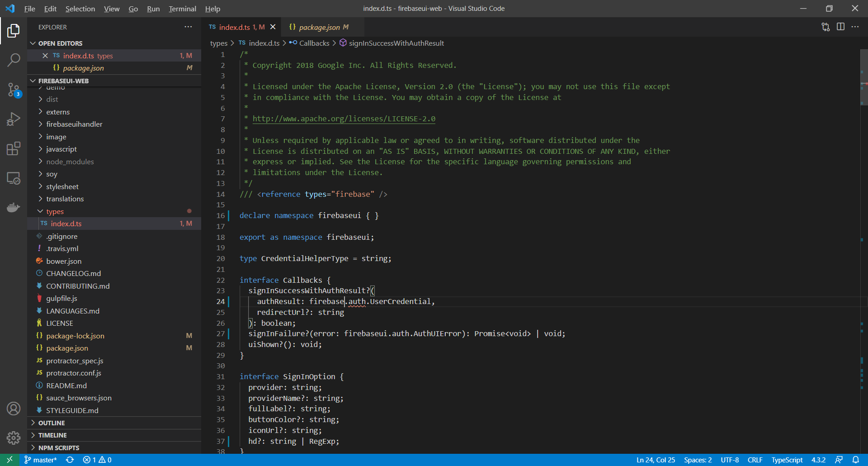Viewport: 868px width, 466px height.
Task: Open the Manage settings gear
Action: click(x=14, y=437)
